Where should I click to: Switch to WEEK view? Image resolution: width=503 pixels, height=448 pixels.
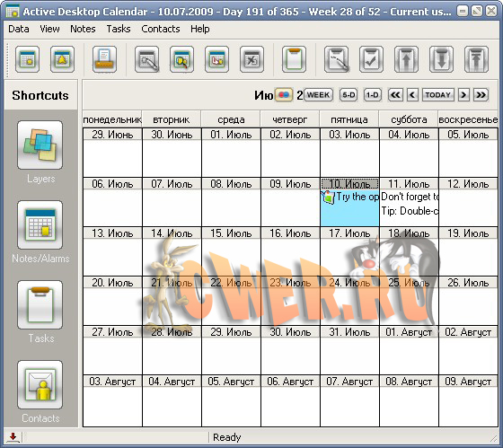point(318,95)
